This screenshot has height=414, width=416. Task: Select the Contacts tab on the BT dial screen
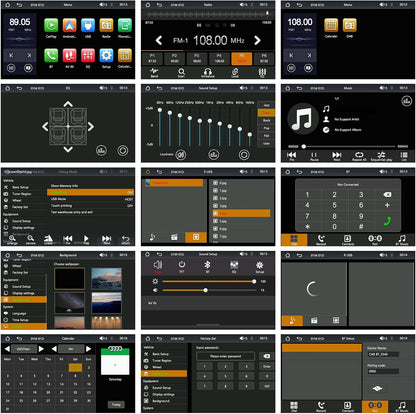coord(348,240)
